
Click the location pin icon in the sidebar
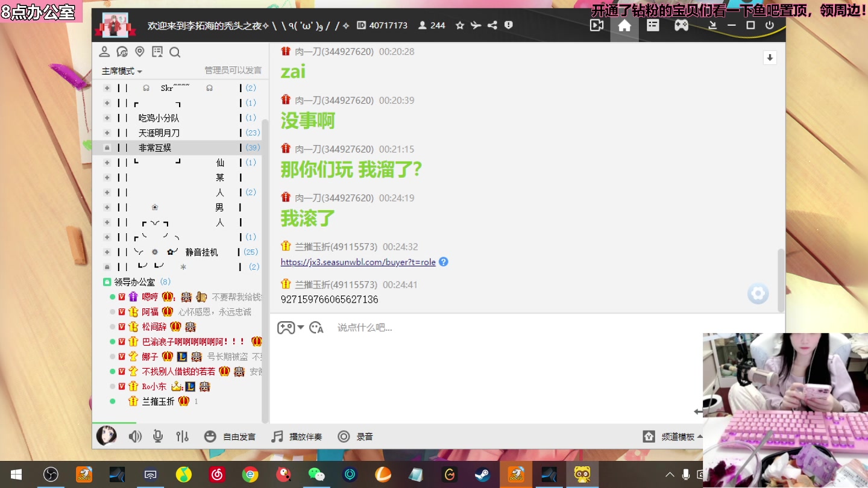(x=140, y=52)
